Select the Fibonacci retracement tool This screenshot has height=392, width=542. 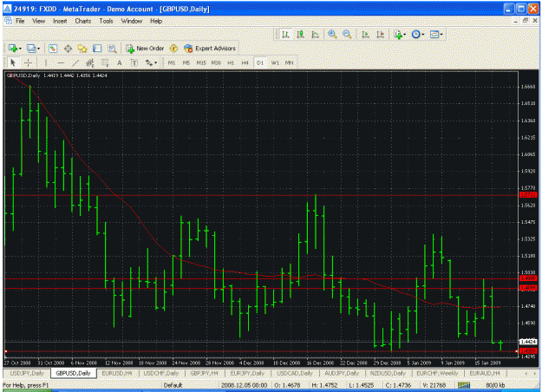105,62
